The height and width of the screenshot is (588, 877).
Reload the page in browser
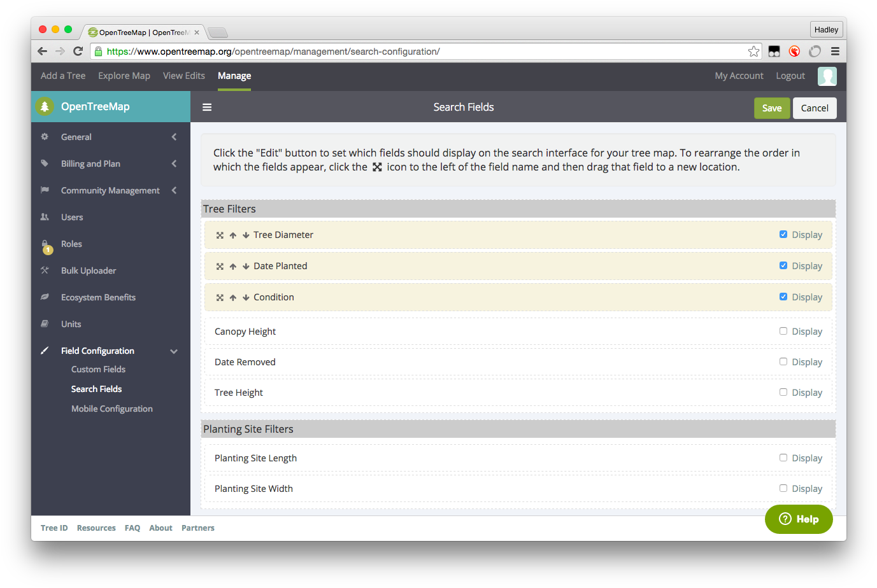(x=78, y=52)
